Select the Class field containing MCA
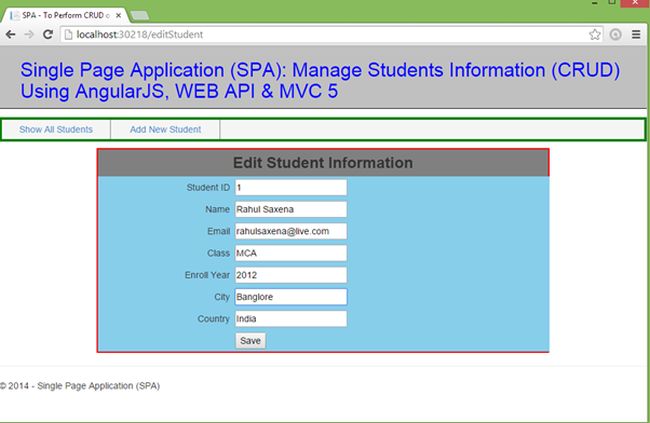Screen dimensions: 650x423 click(x=291, y=253)
